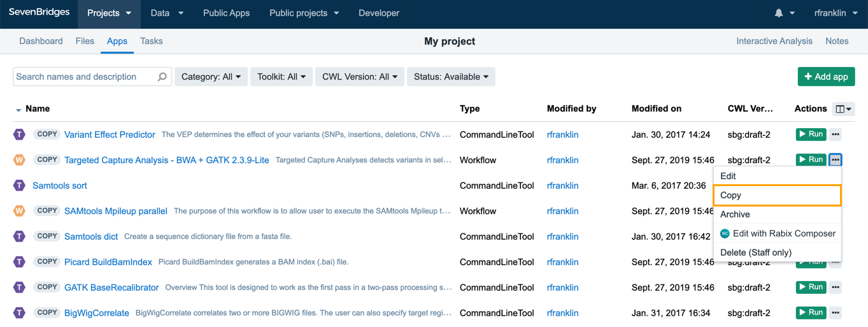The height and width of the screenshot is (327, 868).
Task: Open more actions for BigWigCorrelate
Action: pos(836,313)
